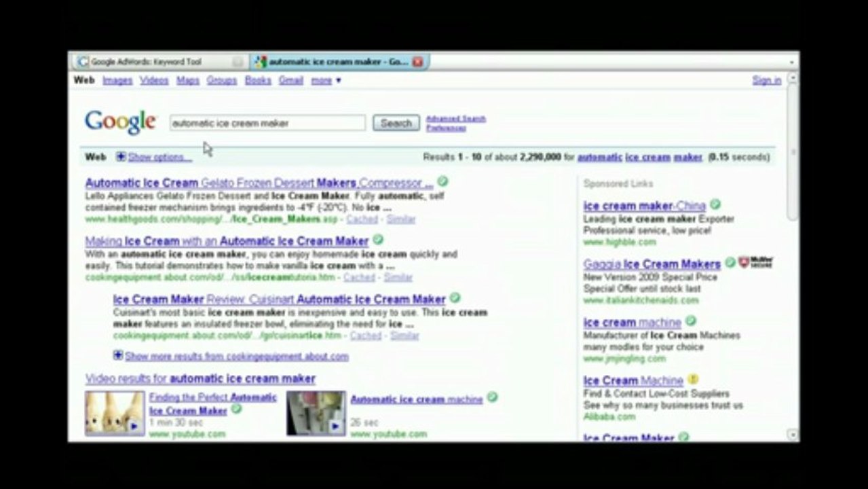Open Video results for automatic ice cream maker
Image resolution: width=868 pixels, height=489 pixels.
tap(200, 378)
